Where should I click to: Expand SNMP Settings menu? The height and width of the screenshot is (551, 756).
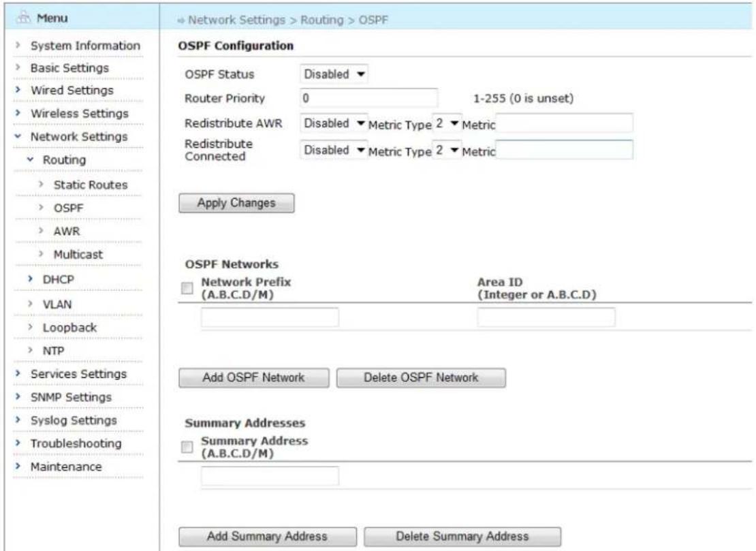pyautogui.click(x=71, y=397)
